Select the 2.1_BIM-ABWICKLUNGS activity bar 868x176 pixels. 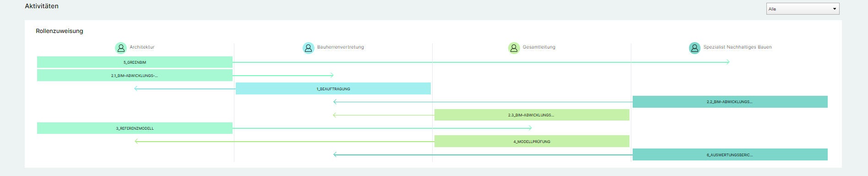click(x=135, y=76)
